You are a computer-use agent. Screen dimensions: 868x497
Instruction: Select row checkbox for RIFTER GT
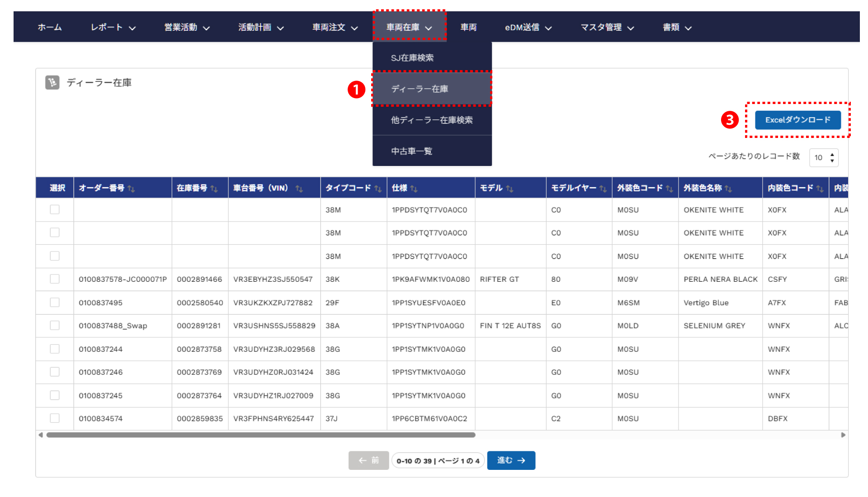coord(55,279)
